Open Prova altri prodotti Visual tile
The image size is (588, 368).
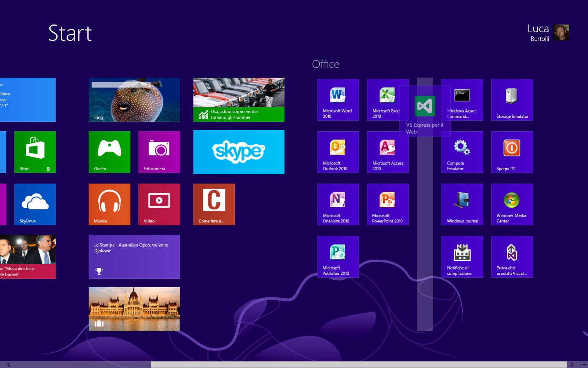[x=512, y=257]
